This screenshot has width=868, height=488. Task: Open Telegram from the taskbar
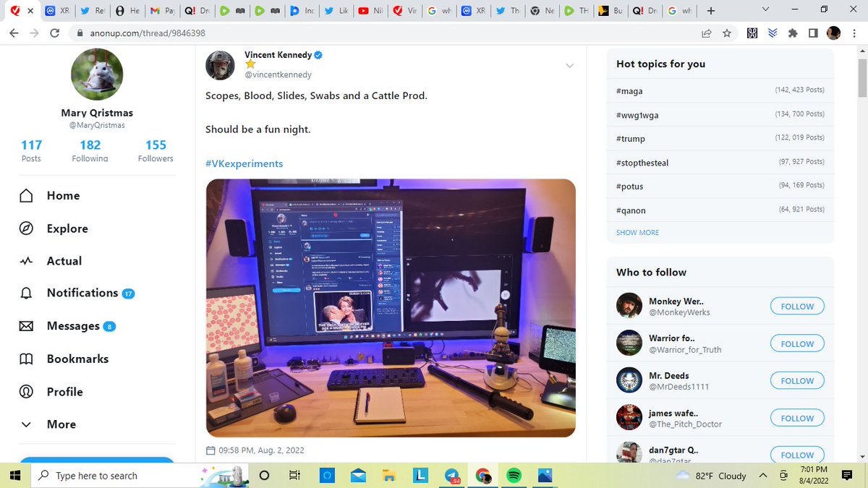point(451,475)
